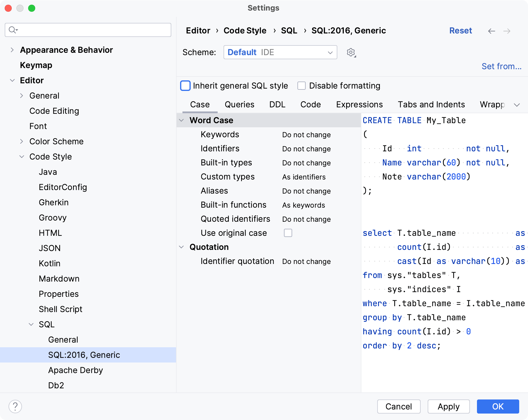Expand General under Editor
Viewport: 528px width, 420px height.
coord(21,95)
